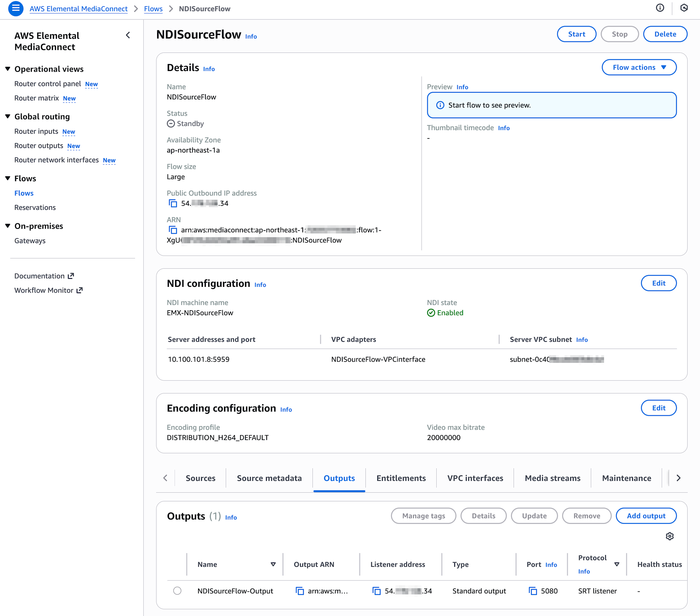Copy the flow ARN
This screenshot has width=700, height=616.
click(x=173, y=230)
